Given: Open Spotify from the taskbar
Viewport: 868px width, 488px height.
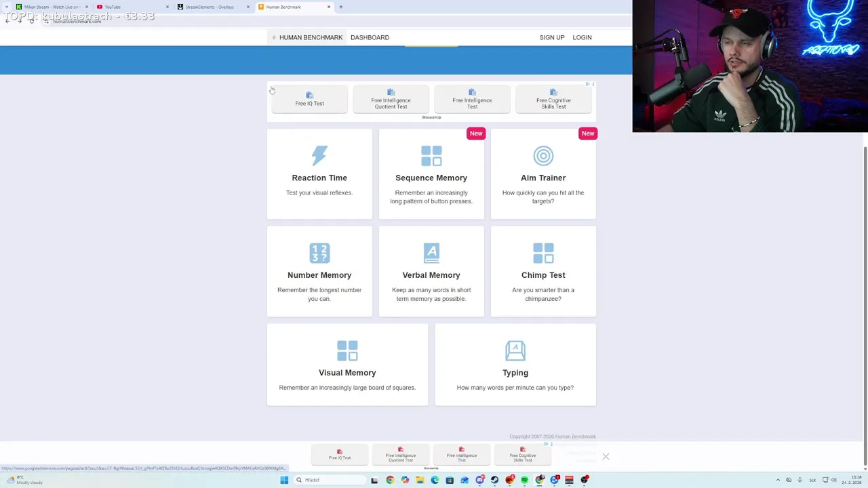Looking at the screenshot, I should pos(524,480).
